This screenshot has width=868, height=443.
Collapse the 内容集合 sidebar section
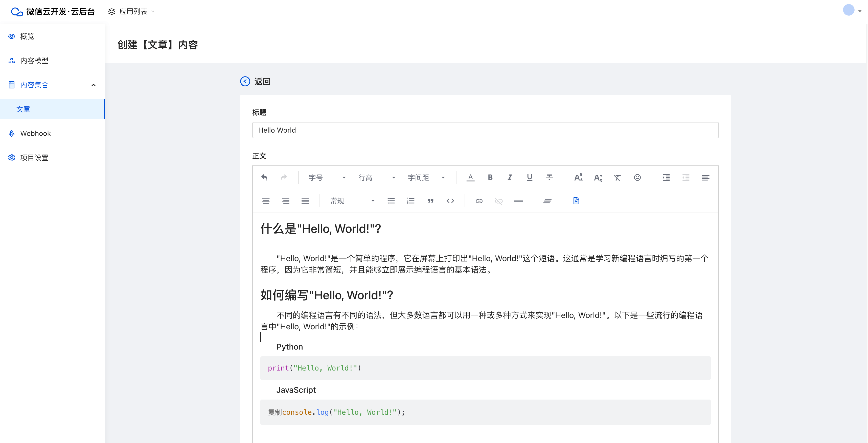click(x=53, y=85)
